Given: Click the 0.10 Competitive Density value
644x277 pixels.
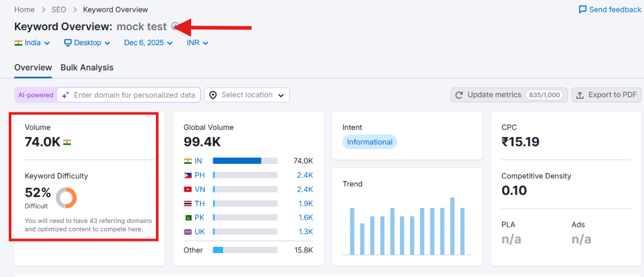Looking at the screenshot, I should point(514,190).
